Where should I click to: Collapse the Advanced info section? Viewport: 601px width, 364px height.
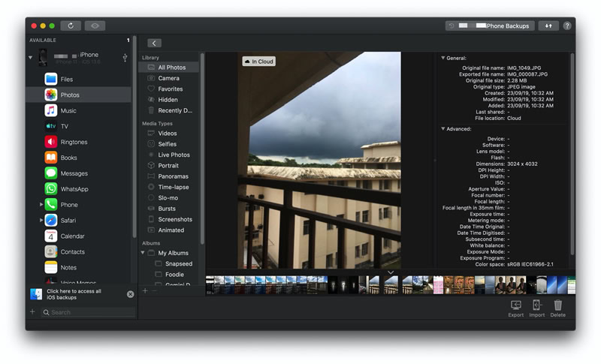click(442, 129)
